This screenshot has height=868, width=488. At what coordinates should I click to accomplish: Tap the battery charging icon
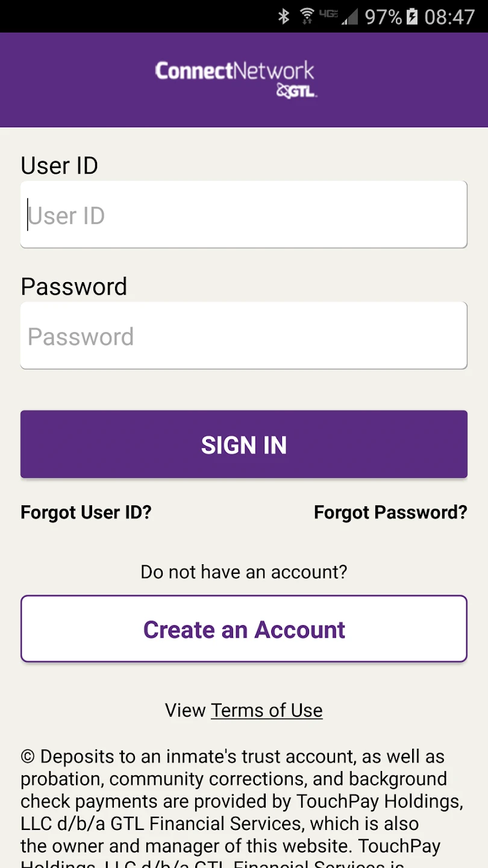(x=412, y=16)
